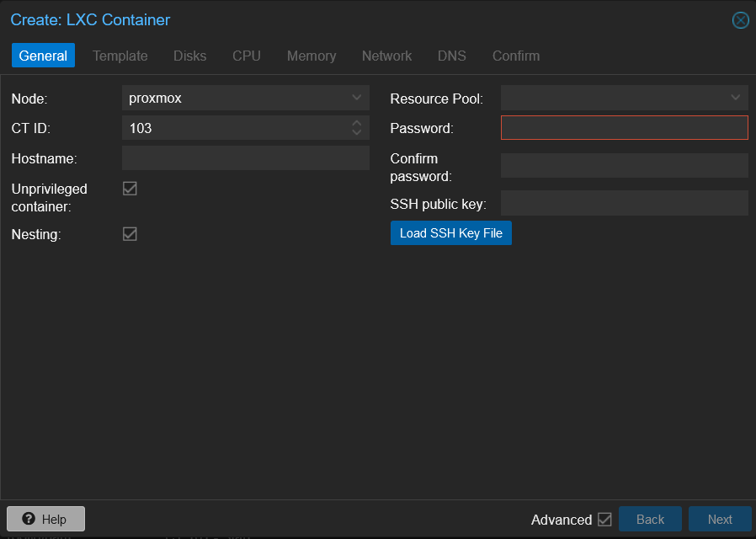Uncheck the Advanced option
The image size is (756, 539).
tap(605, 520)
